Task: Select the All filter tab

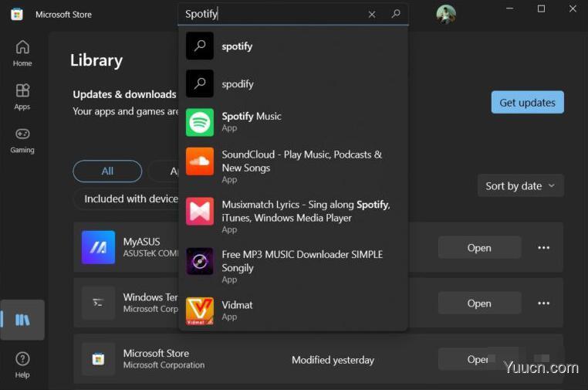Action: point(107,171)
